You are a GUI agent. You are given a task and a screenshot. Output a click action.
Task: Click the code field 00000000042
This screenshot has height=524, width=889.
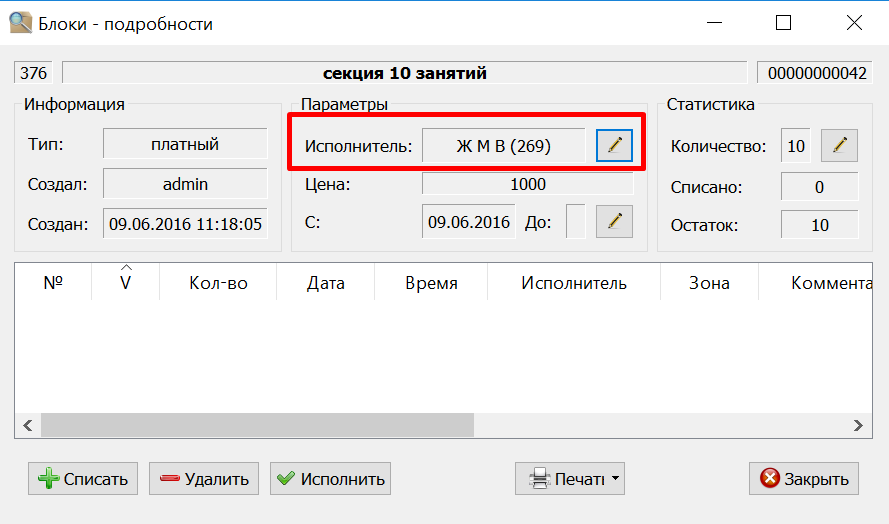(x=815, y=73)
